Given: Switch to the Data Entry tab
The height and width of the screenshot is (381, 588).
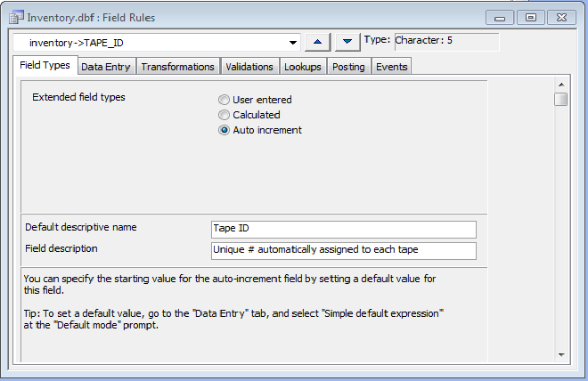Looking at the screenshot, I should click(x=106, y=67).
